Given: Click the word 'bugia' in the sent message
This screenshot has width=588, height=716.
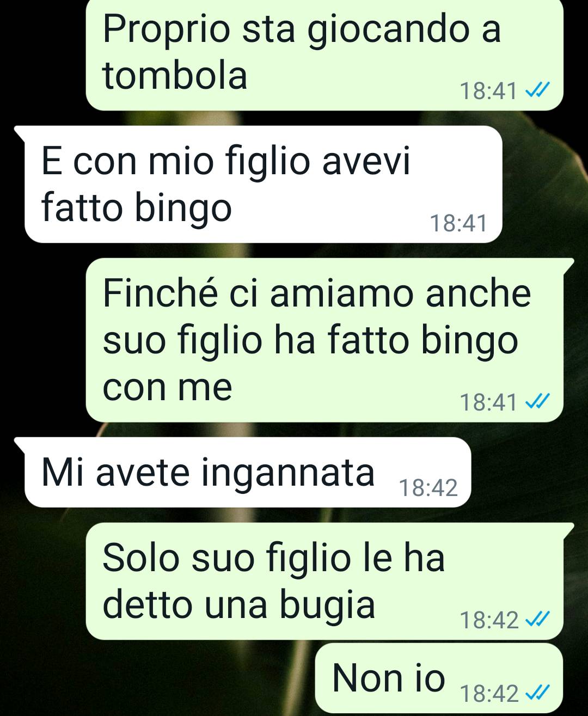Looking at the screenshot, I should pos(328,607).
